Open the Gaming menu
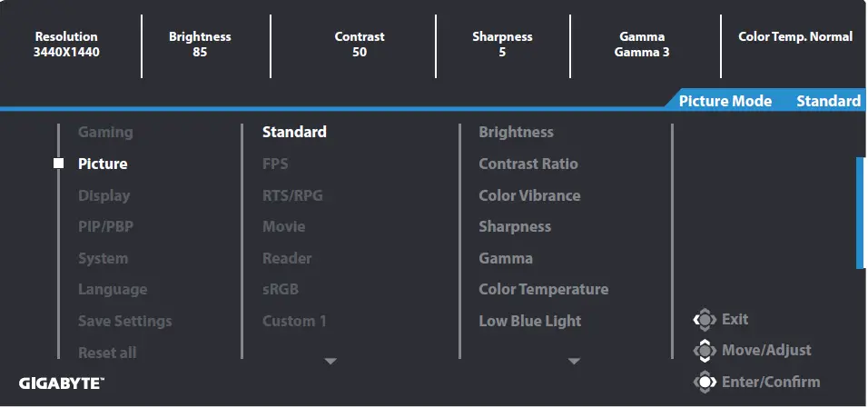Screen dimensions: 868x408 click(105, 133)
